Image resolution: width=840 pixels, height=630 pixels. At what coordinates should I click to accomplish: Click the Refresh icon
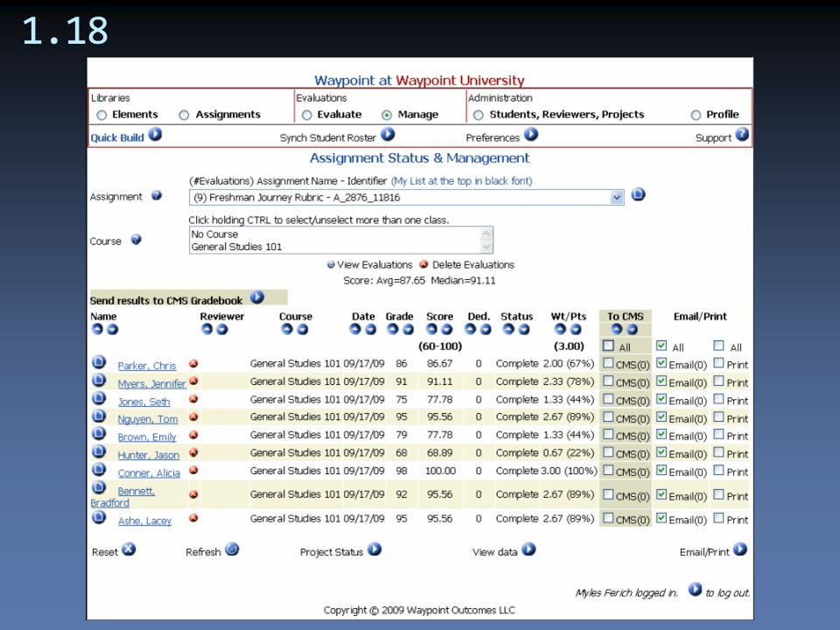coord(232,549)
